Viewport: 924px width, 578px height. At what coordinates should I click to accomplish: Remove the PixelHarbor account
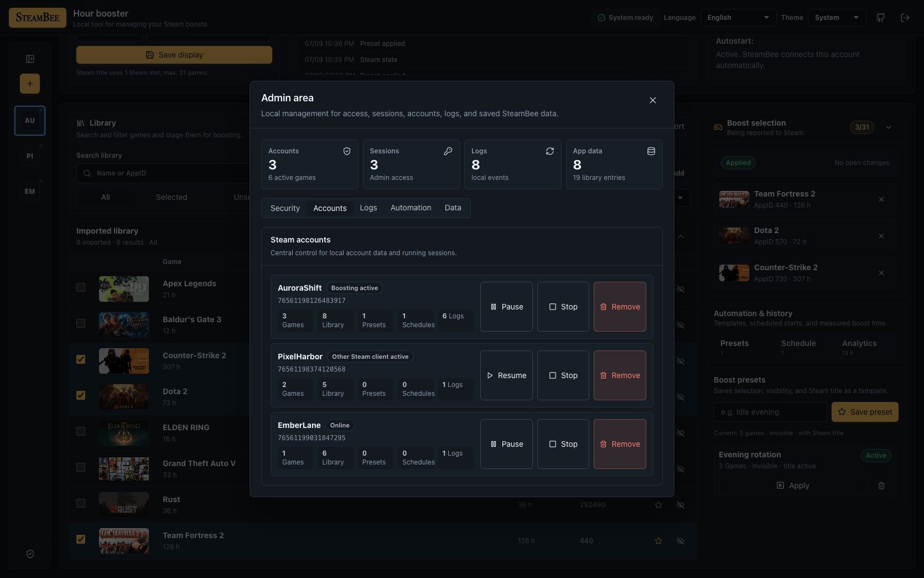tap(620, 375)
